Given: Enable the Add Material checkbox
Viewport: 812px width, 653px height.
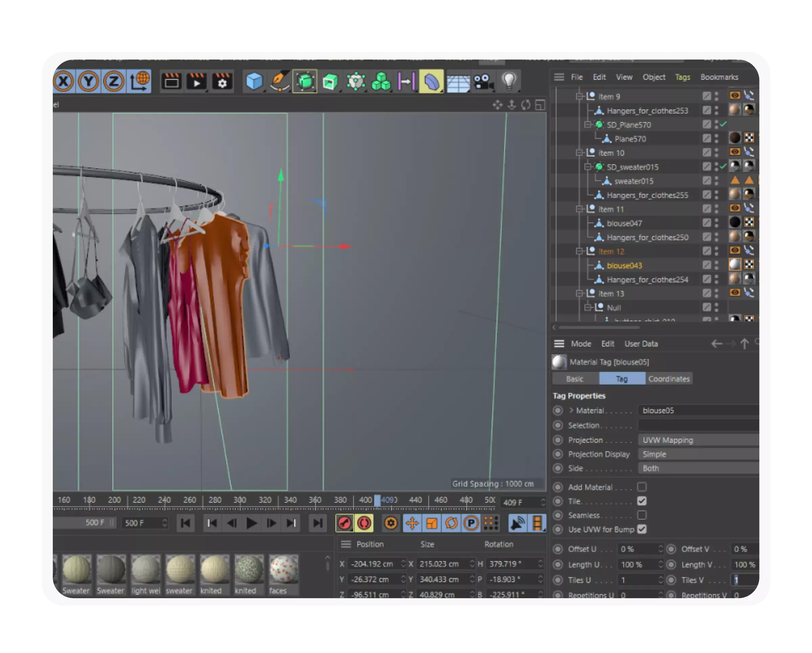Looking at the screenshot, I should (x=642, y=487).
